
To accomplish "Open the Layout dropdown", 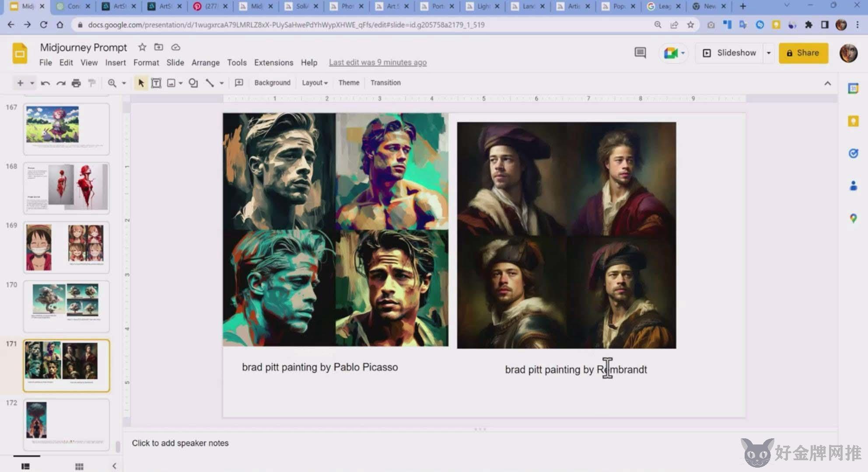I will point(315,83).
